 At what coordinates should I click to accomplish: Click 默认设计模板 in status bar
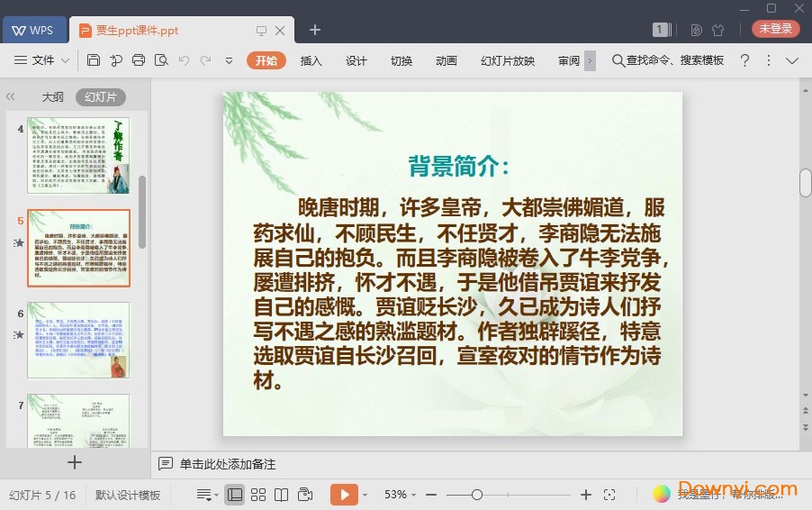pos(128,495)
